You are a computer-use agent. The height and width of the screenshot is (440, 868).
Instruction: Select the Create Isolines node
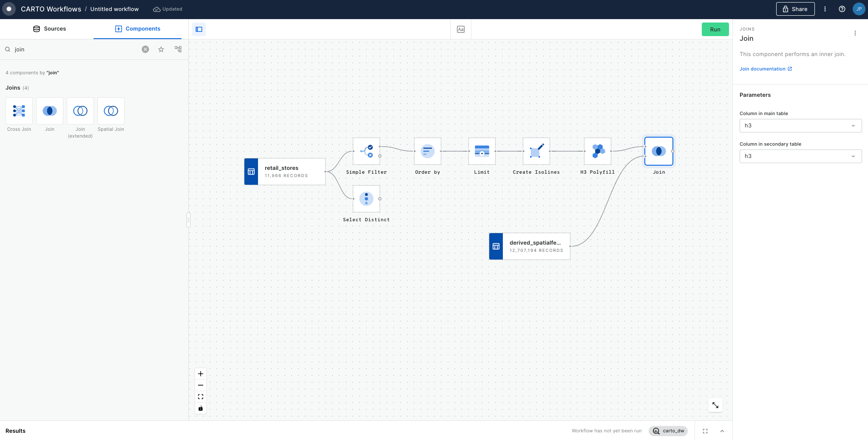[536, 151]
